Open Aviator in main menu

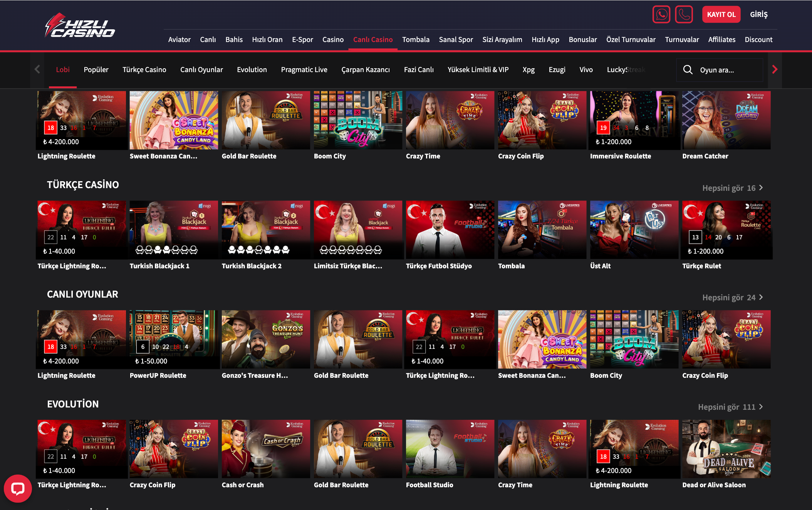point(180,40)
